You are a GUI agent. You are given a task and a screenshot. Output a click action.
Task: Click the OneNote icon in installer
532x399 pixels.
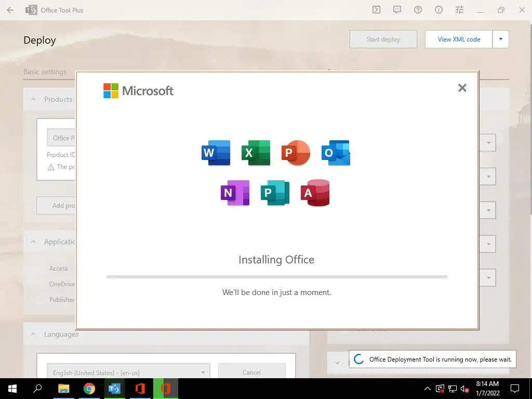235,193
